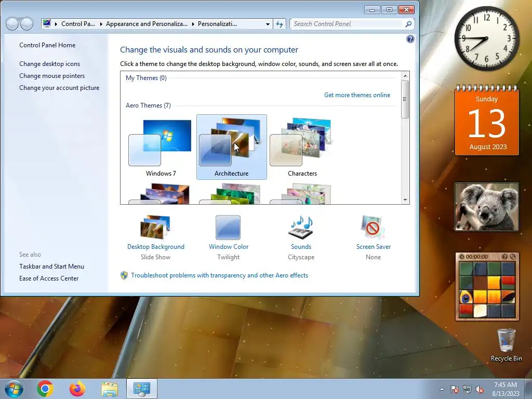Expand arrow before Appearance and Personalization breadcrumb

[101, 24]
